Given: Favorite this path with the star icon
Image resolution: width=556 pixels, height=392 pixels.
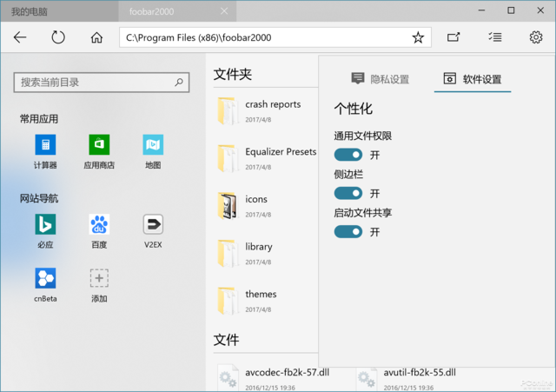Looking at the screenshot, I should coord(418,37).
